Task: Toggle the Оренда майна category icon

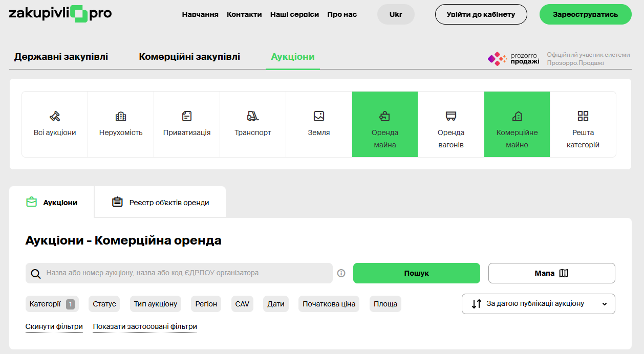Action: (x=385, y=116)
